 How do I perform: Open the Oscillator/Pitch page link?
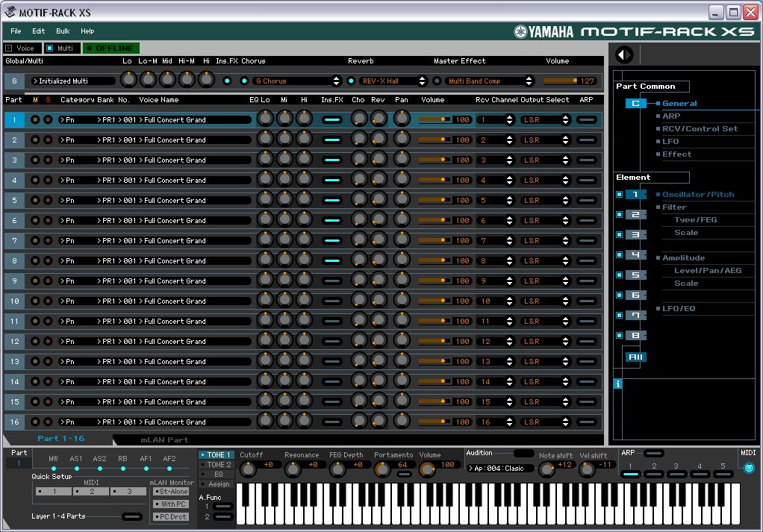pos(698,194)
